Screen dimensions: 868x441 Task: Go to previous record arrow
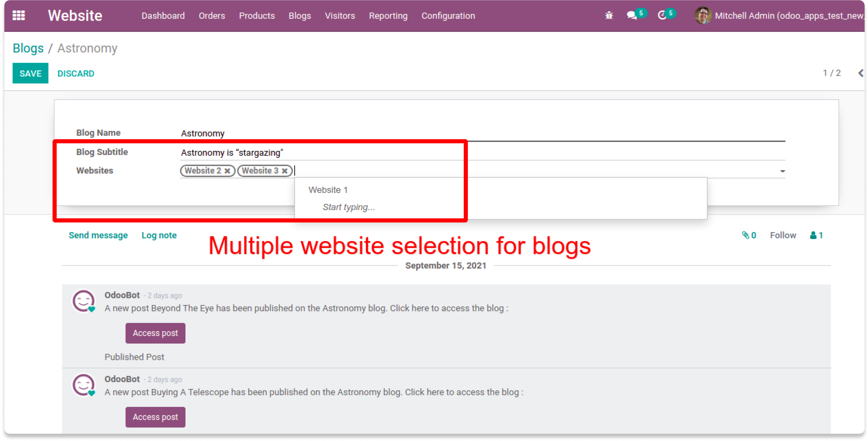click(861, 73)
